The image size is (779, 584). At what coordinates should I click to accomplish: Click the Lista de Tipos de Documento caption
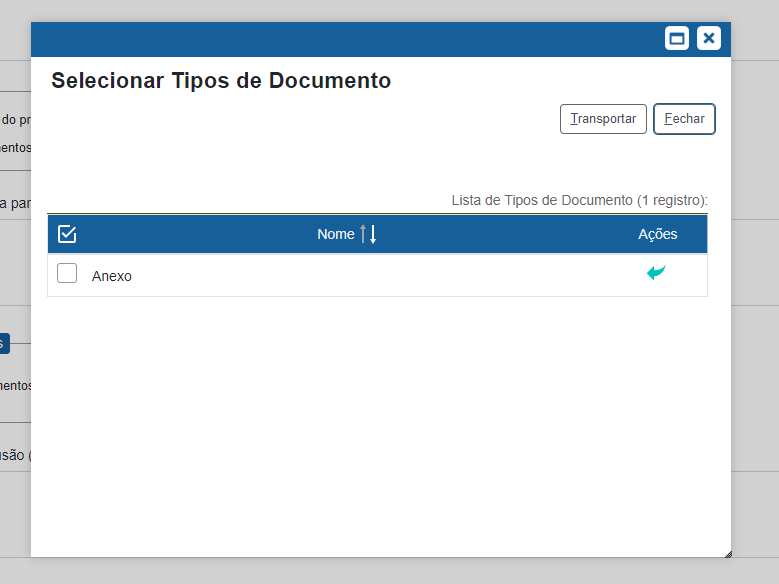tap(579, 200)
